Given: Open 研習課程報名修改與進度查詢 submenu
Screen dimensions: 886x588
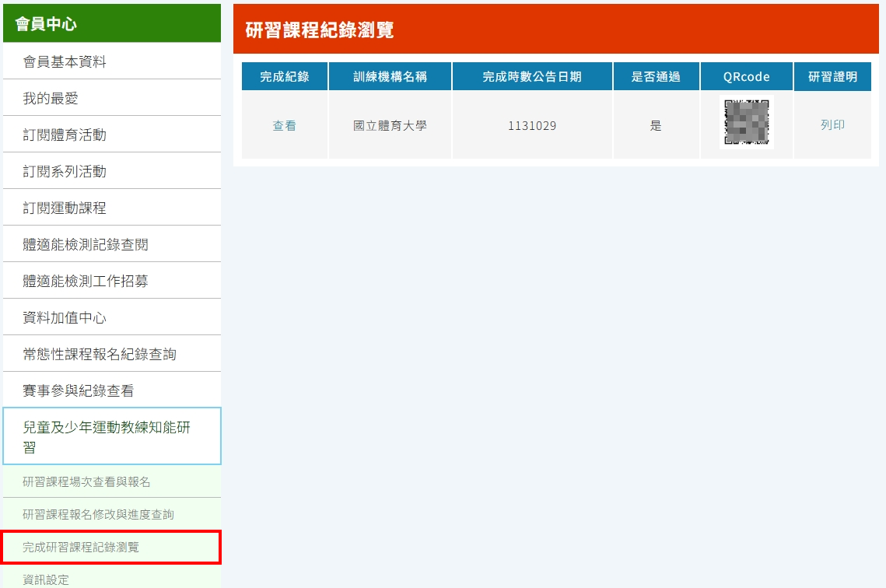Looking at the screenshot, I should point(112,514).
